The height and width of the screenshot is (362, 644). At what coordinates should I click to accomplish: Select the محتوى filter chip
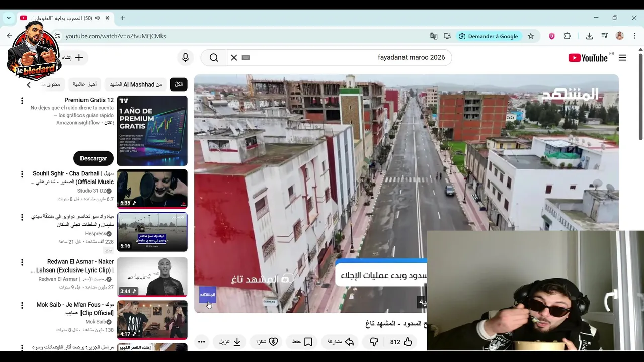click(51, 84)
